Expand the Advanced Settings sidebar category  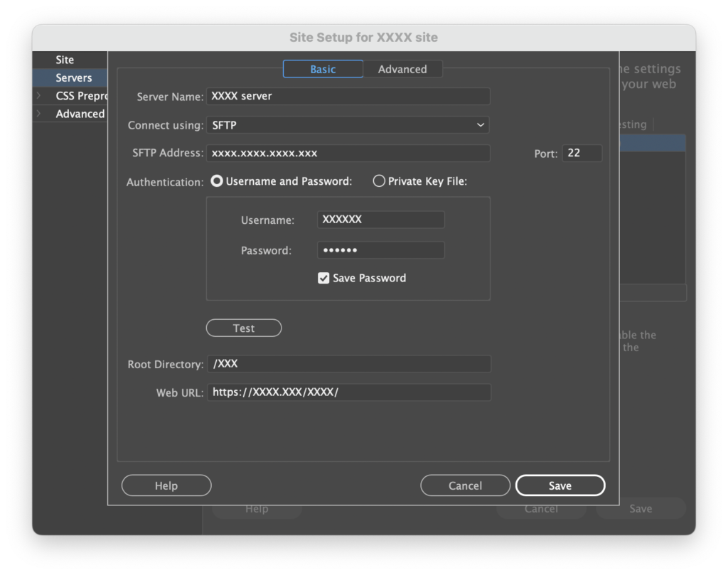click(39, 114)
